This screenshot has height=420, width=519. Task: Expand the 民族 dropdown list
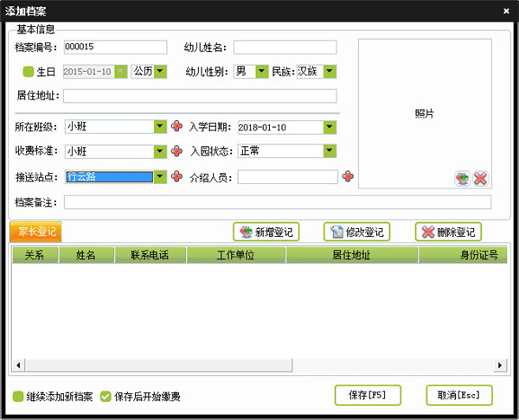point(330,72)
